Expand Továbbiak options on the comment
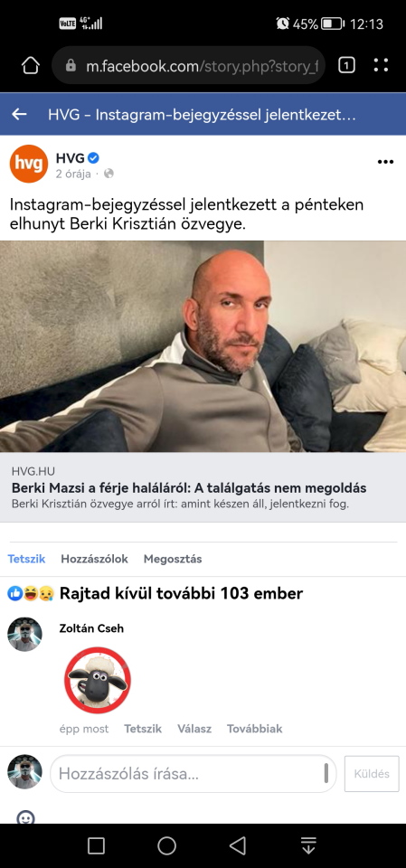 point(255,729)
